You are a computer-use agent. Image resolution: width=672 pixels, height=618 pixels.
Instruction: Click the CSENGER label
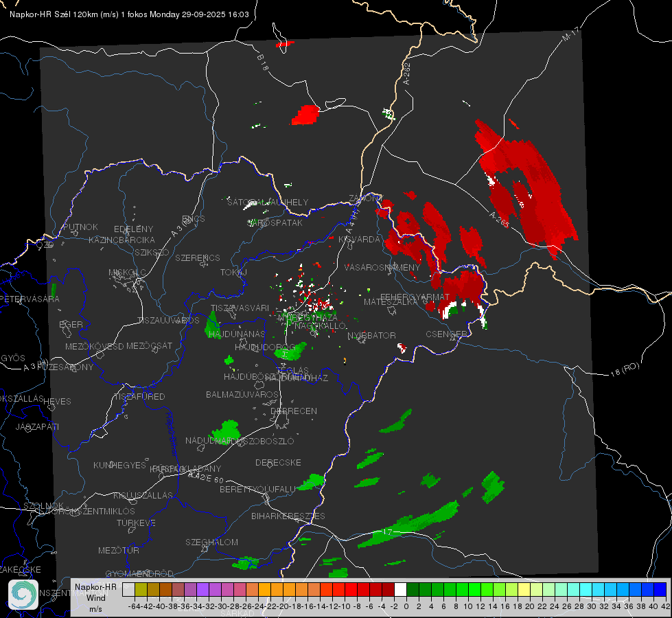coord(446,334)
